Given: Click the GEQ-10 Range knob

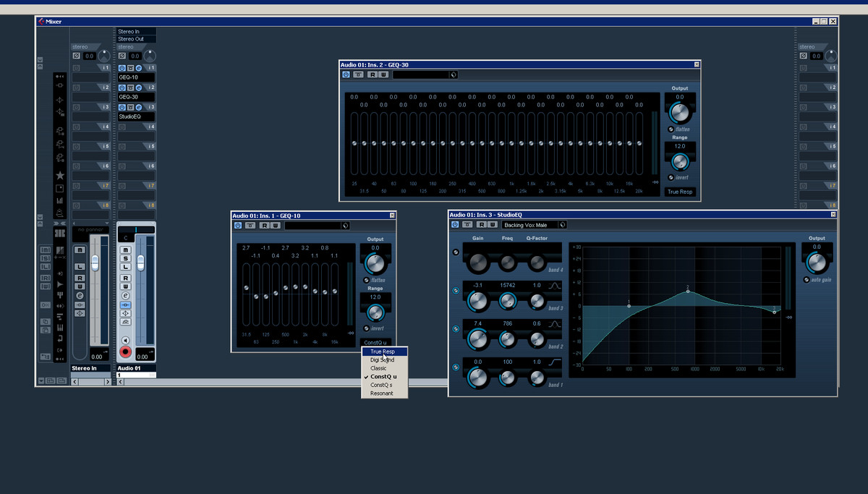Looking at the screenshot, I should click(x=375, y=312).
